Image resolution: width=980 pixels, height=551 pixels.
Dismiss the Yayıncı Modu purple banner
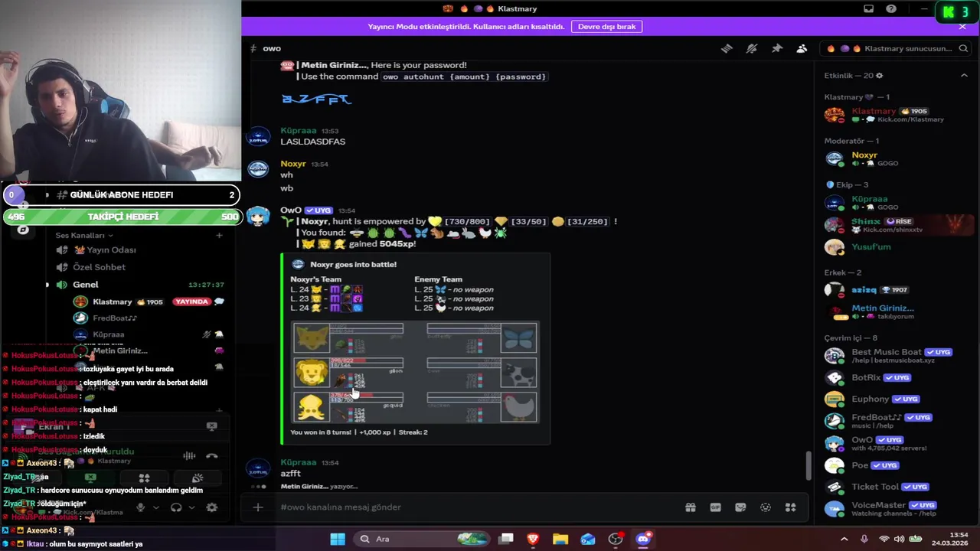pyautogui.click(x=962, y=26)
